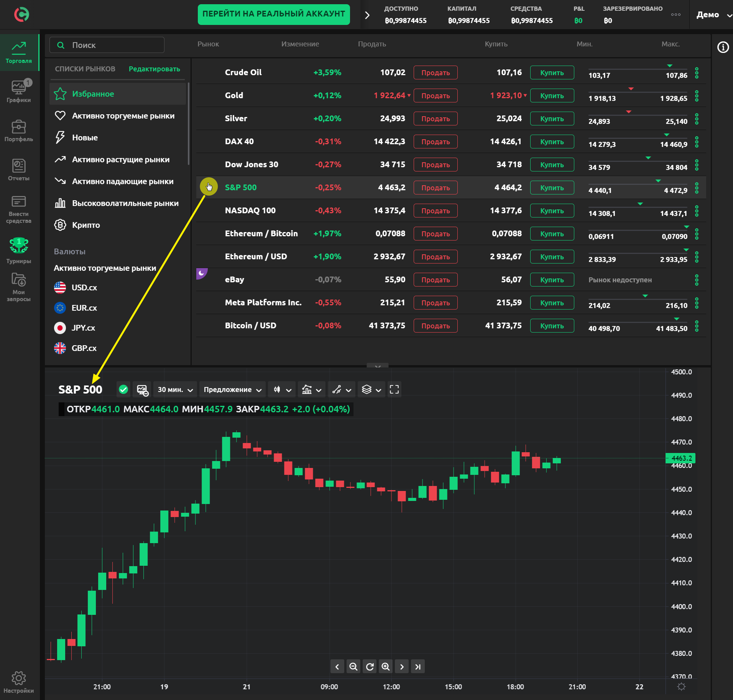Open the eBay row options menu

click(x=697, y=280)
